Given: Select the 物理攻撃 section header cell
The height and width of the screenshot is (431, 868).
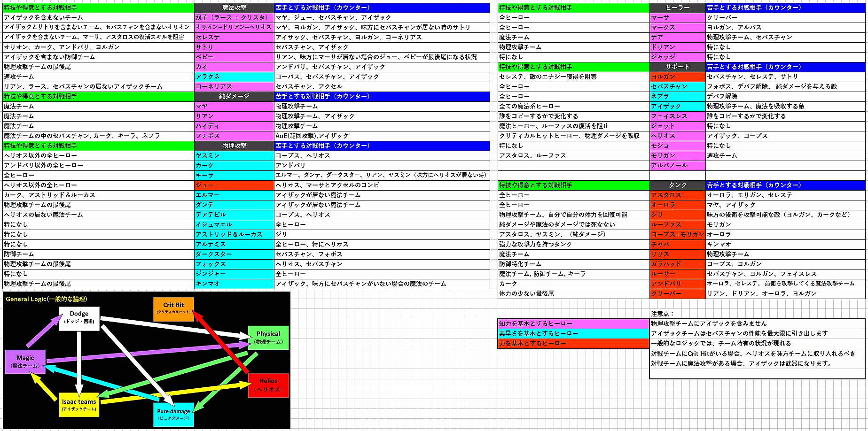Looking at the screenshot, I should point(234,146).
